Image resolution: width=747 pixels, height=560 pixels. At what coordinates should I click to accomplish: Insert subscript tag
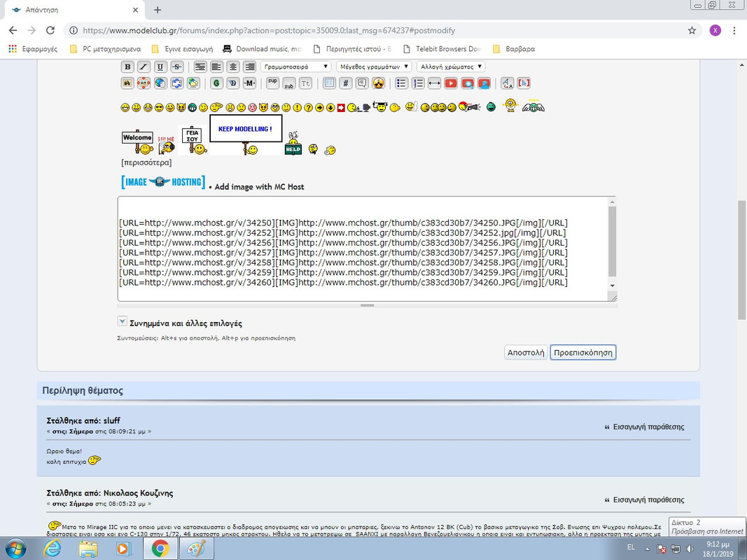[289, 83]
